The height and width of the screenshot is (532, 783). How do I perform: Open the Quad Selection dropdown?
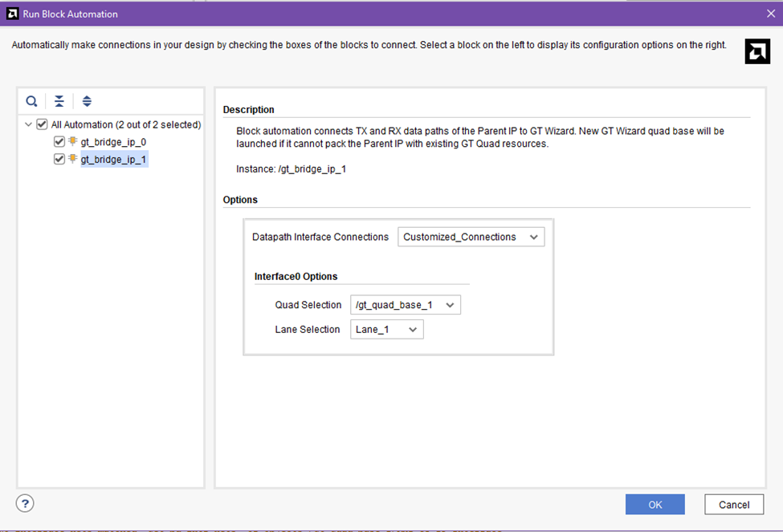tap(406, 305)
